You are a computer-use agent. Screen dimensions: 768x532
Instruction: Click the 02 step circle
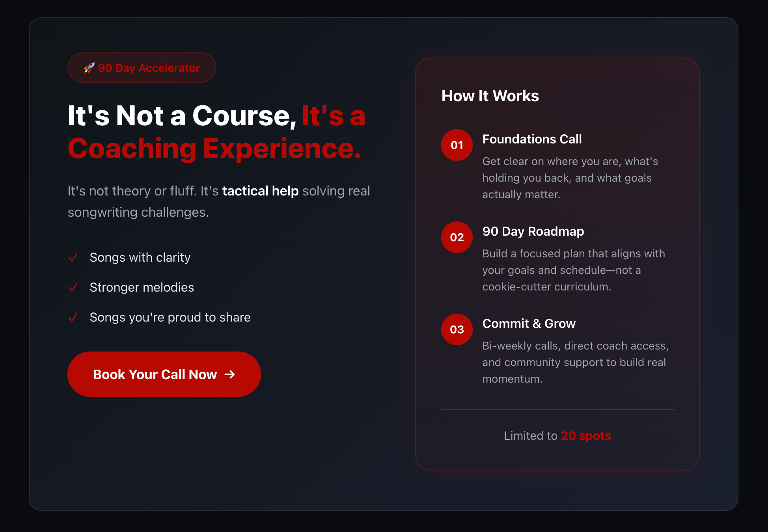[457, 237]
